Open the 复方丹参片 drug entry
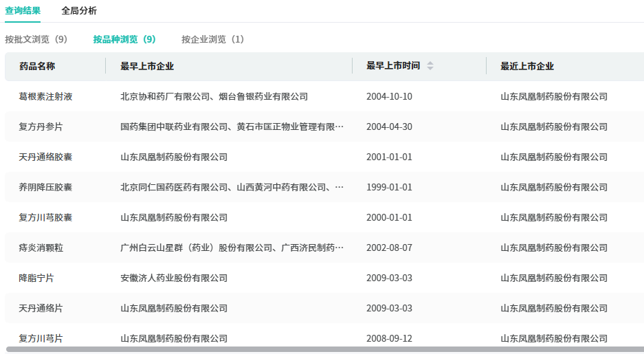 pos(41,126)
